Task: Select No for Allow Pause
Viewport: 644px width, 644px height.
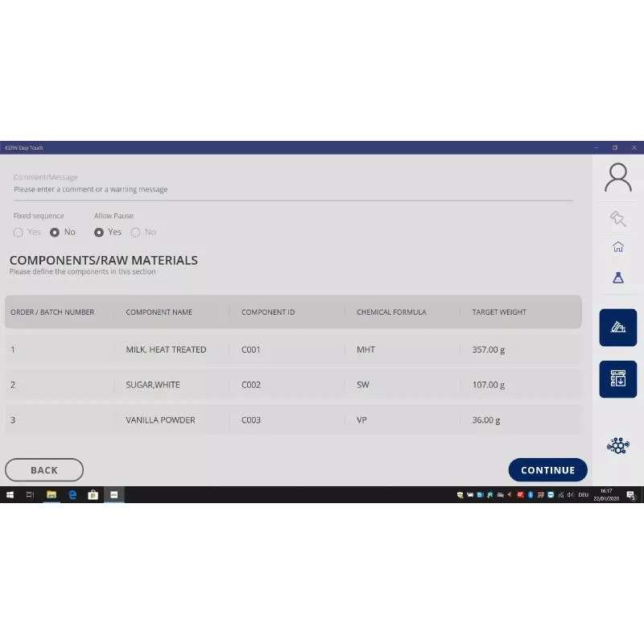Action: point(135,233)
